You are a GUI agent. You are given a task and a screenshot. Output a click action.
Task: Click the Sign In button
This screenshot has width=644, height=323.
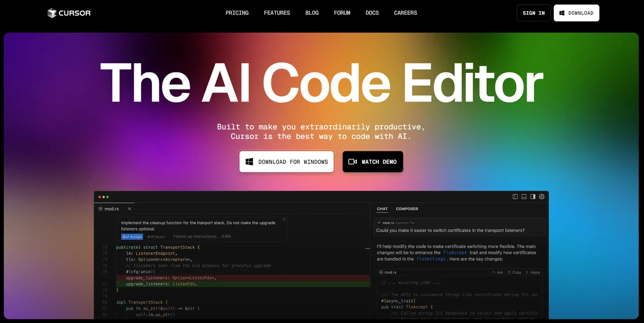tap(534, 13)
